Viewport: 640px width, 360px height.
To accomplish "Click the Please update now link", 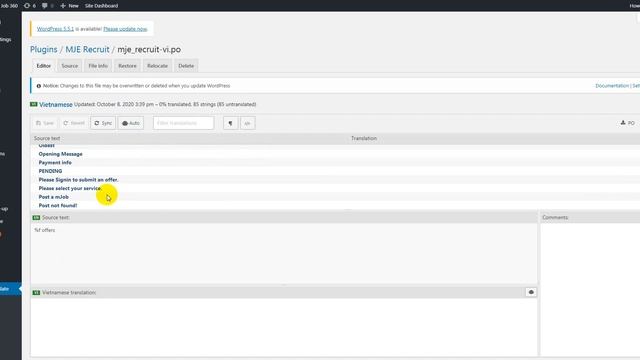I will [125, 29].
